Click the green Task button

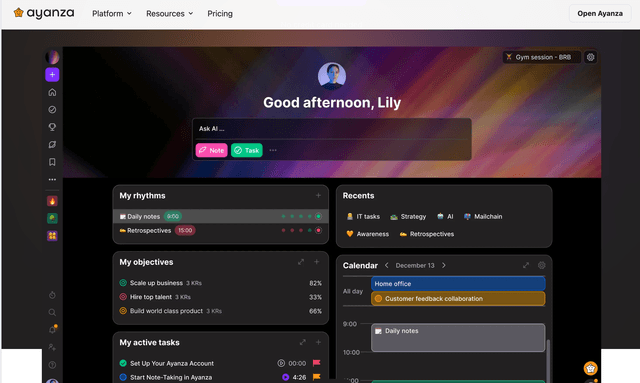(x=247, y=150)
